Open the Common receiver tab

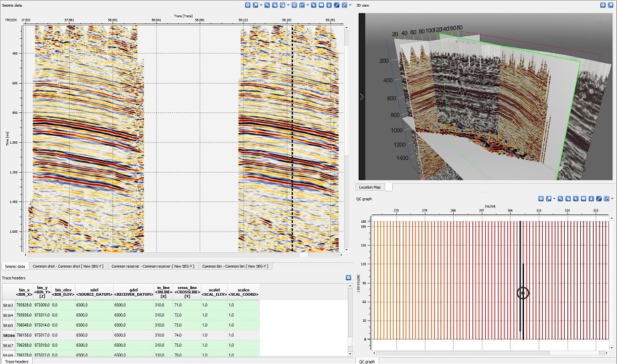(x=153, y=266)
